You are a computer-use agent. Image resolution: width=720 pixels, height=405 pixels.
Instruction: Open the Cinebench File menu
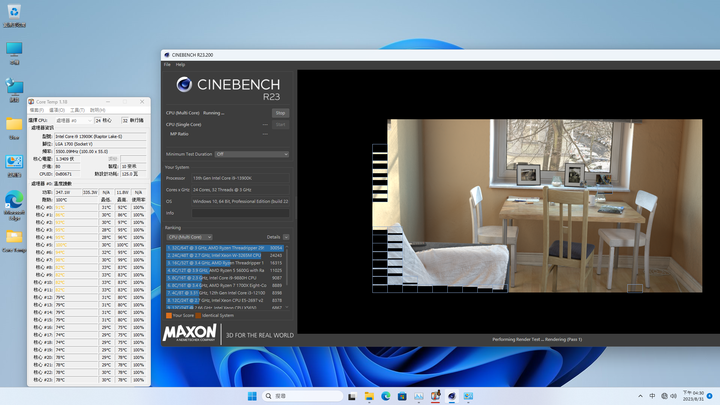(167, 65)
